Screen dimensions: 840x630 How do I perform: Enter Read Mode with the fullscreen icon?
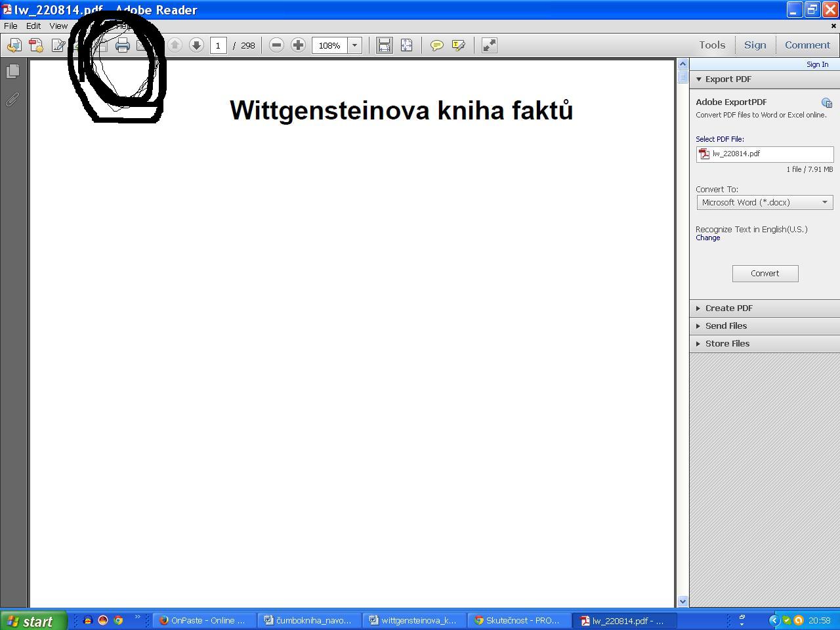[488, 45]
